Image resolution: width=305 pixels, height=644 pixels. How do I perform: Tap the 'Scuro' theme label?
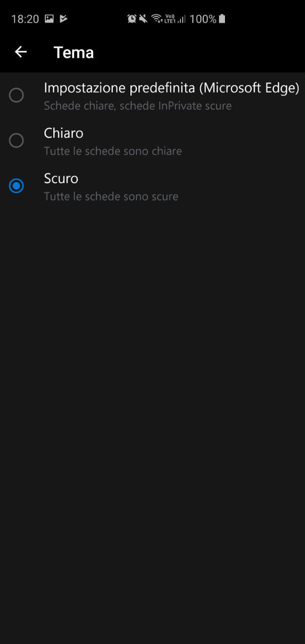(x=61, y=178)
